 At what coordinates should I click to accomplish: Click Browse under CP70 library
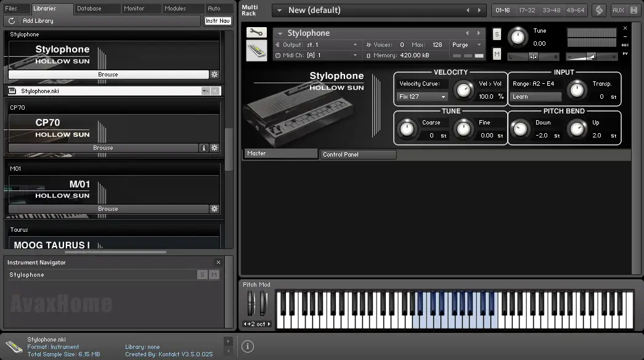(103, 147)
